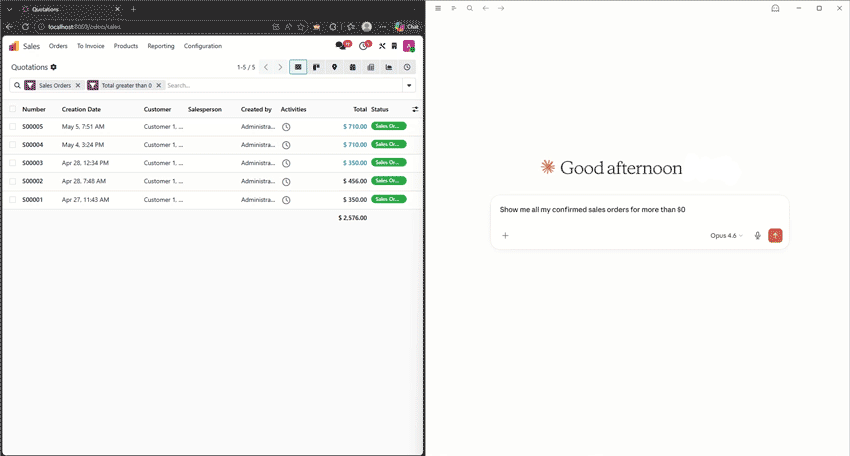Go to next page of records
The width and height of the screenshot is (850, 456).
tap(280, 67)
